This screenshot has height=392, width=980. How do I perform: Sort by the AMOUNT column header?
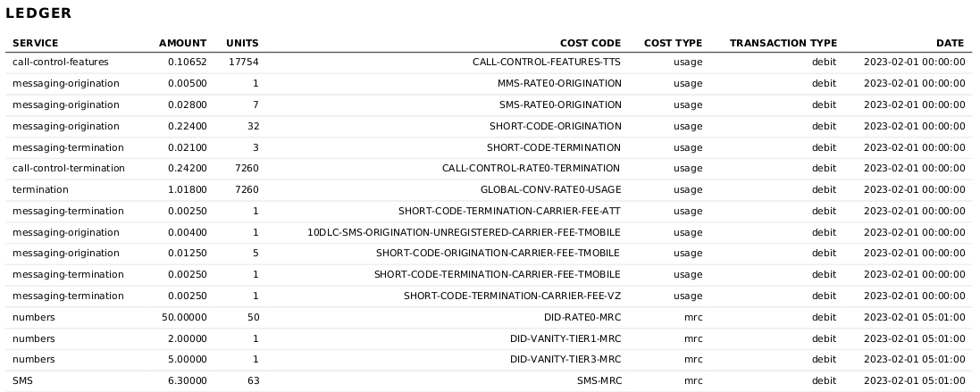pyautogui.click(x=182, y=43)
